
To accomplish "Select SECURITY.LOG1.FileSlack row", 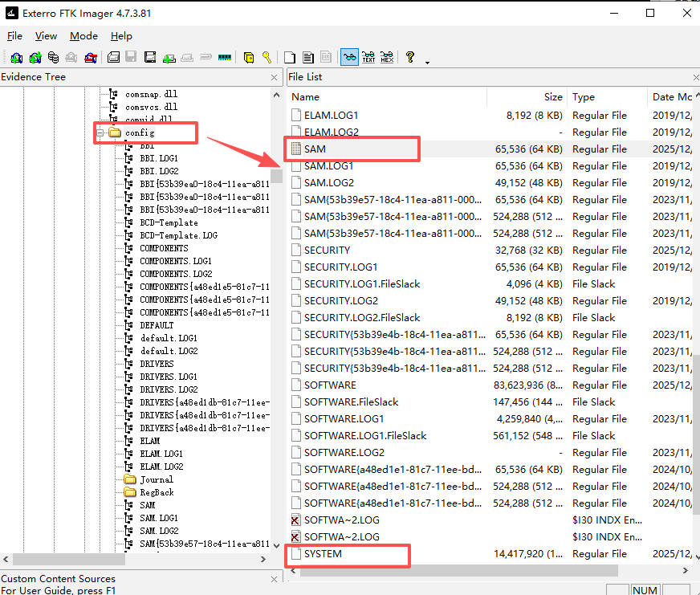I will point(491,284).
